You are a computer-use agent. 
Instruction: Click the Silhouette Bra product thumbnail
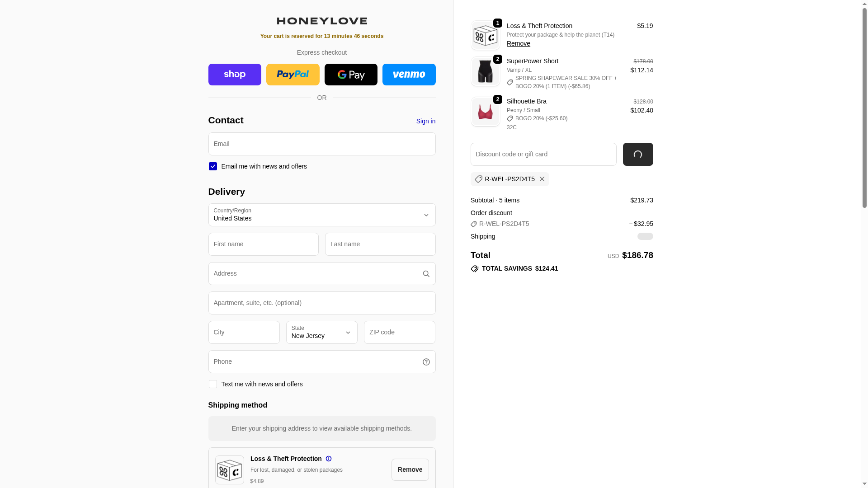click(486, 112)
